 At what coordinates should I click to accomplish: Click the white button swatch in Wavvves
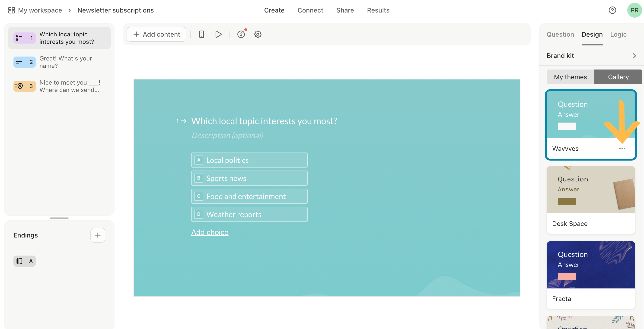[567, 126]
